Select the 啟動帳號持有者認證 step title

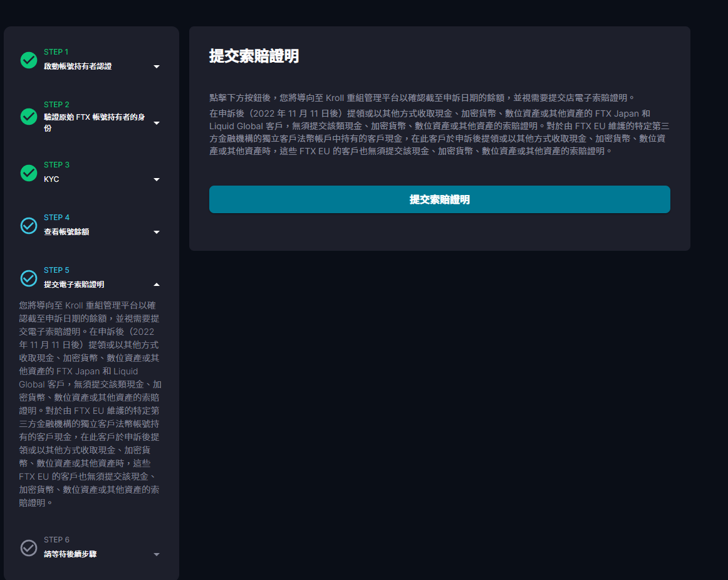pos(78,66)
